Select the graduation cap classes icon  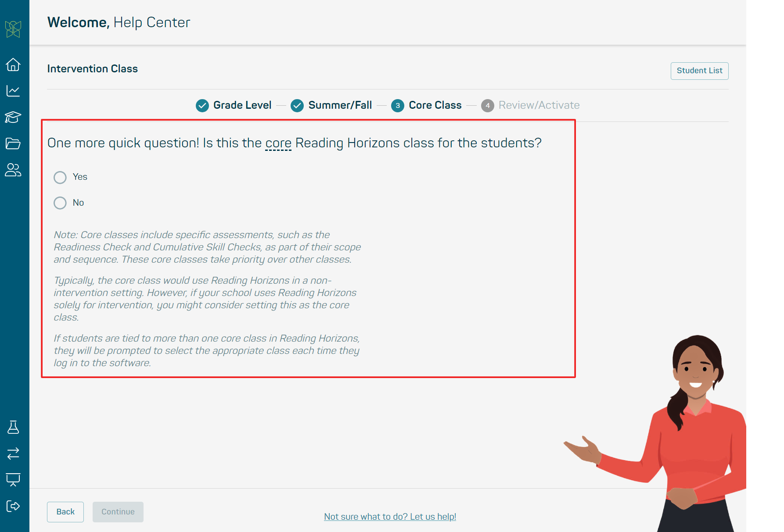click(13, 117)
